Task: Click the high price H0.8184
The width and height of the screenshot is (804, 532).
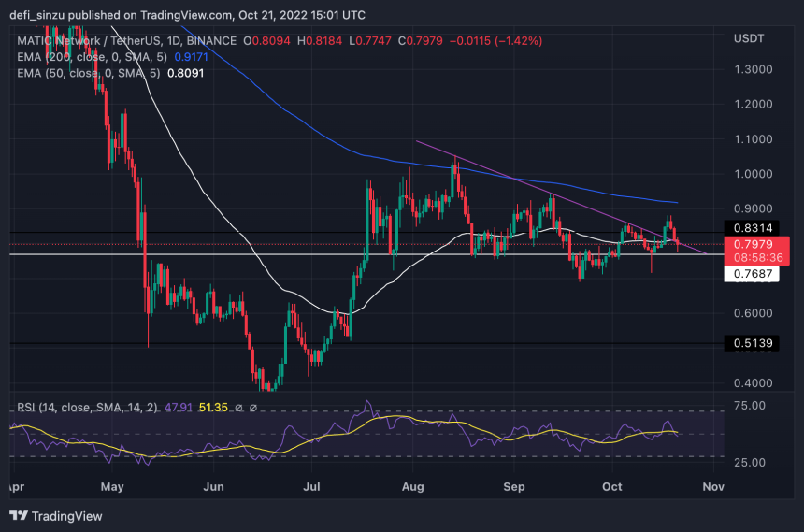Action: (x=320, y=41)
